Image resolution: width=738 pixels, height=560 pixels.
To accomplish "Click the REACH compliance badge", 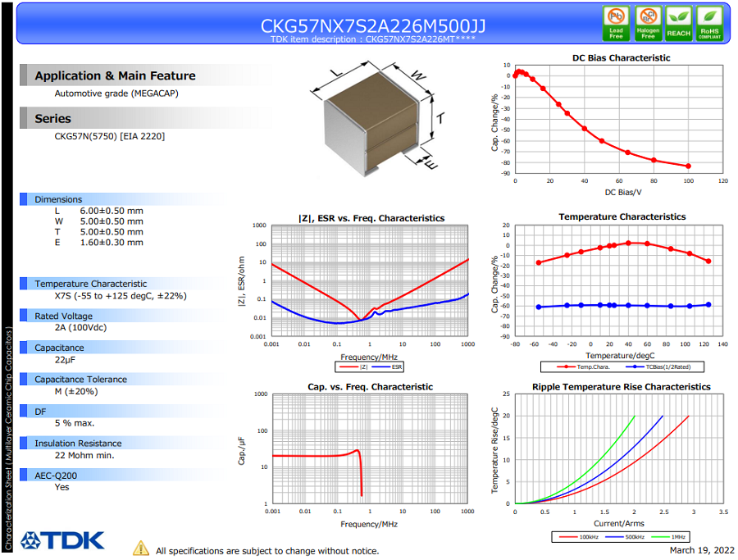I will tap(679, 24).
